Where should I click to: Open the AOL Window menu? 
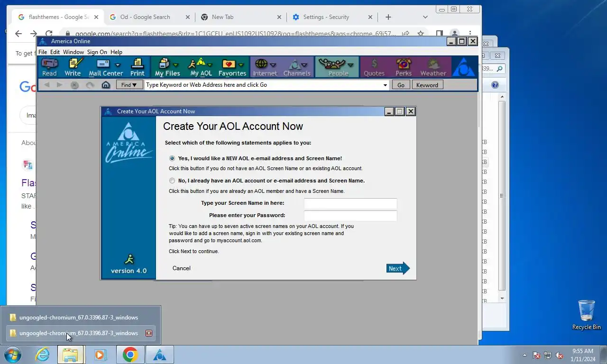[x=74, y=52]
